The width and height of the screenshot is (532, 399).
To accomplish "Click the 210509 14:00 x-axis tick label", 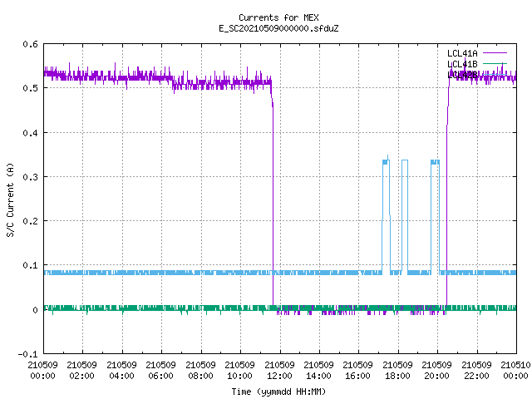I will 318,371.
